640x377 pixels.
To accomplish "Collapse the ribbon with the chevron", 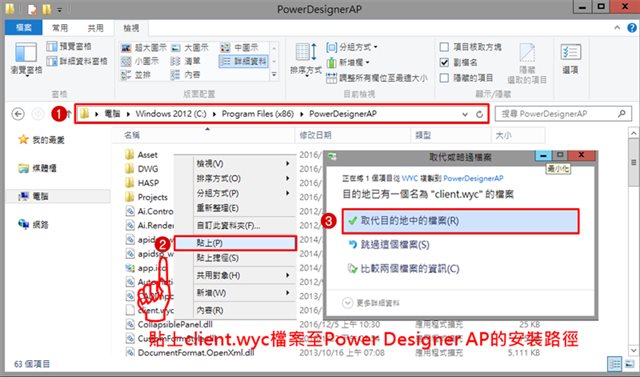I will tap(617, 28).
